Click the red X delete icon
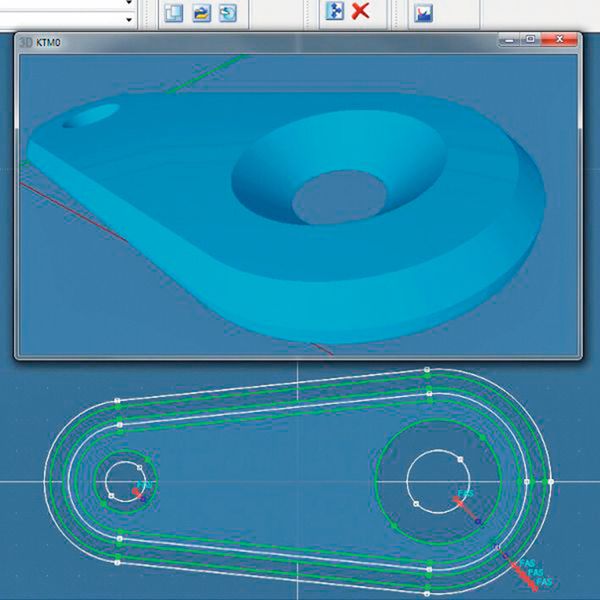This screenshot has height=600, width=600. [x=360, y=11]
